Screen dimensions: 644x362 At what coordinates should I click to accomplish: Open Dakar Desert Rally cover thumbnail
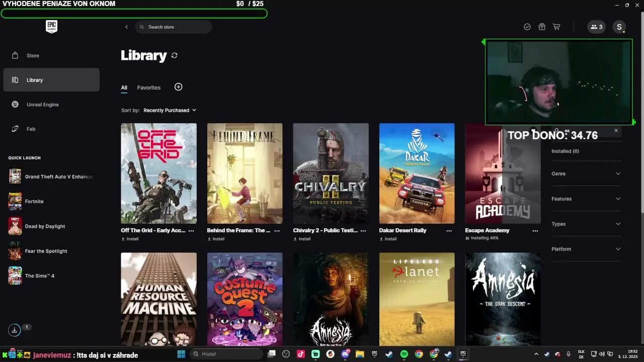pyautogui.click(x=417, y=173)
